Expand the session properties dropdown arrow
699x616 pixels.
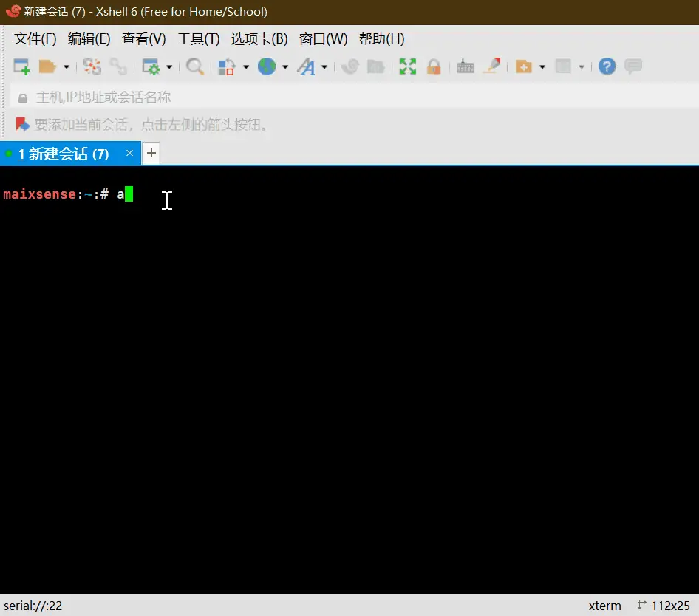coord(169,67)
